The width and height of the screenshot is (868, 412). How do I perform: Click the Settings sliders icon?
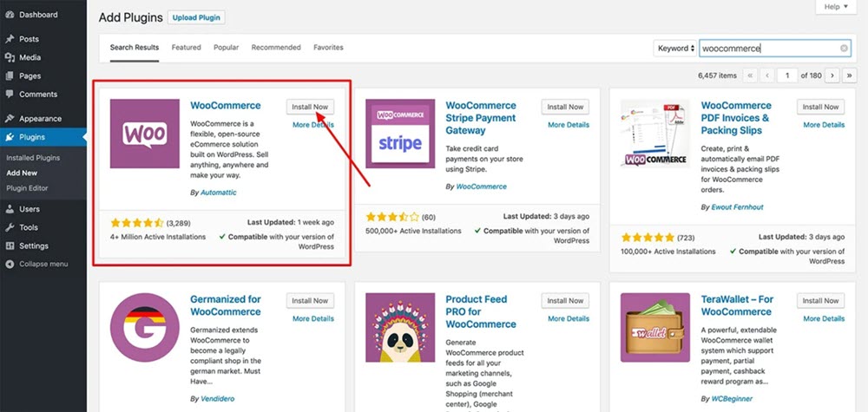tap(10, 245)
